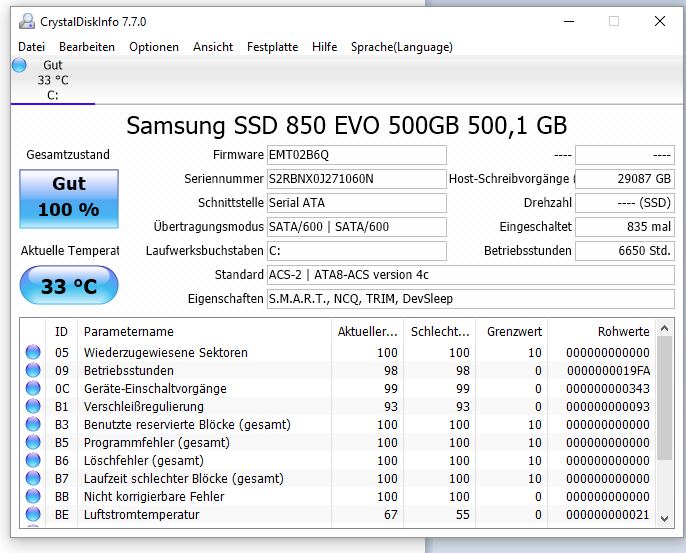This screenshot has height=553, width=686.
Task: Open the Sprache(Language) menu
Action: (x=402, y=47)
